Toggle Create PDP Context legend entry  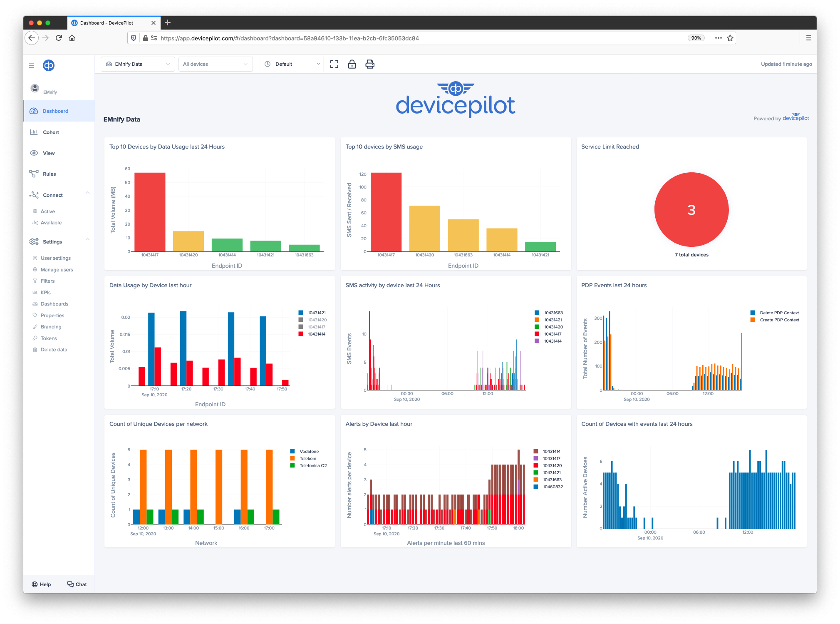775,320
